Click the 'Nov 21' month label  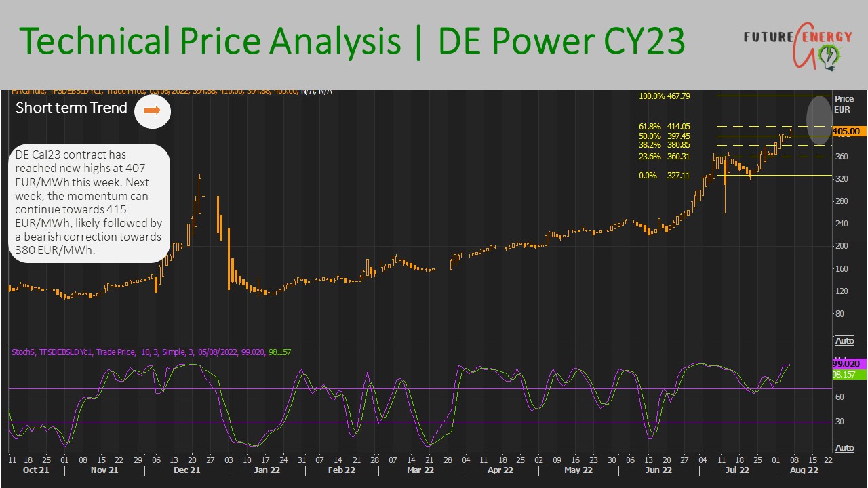(x=104, y=470)
